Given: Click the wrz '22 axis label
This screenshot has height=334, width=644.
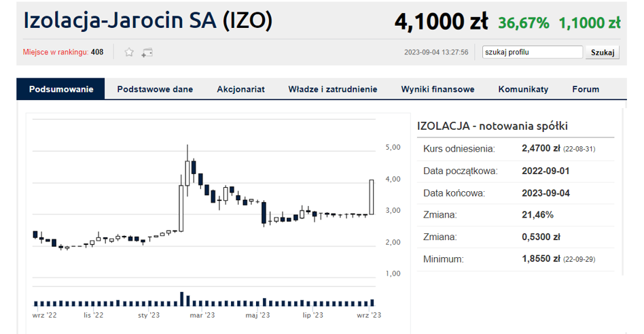Looking at the screenshot, I should pyautogui.click(x=44, y=315).
